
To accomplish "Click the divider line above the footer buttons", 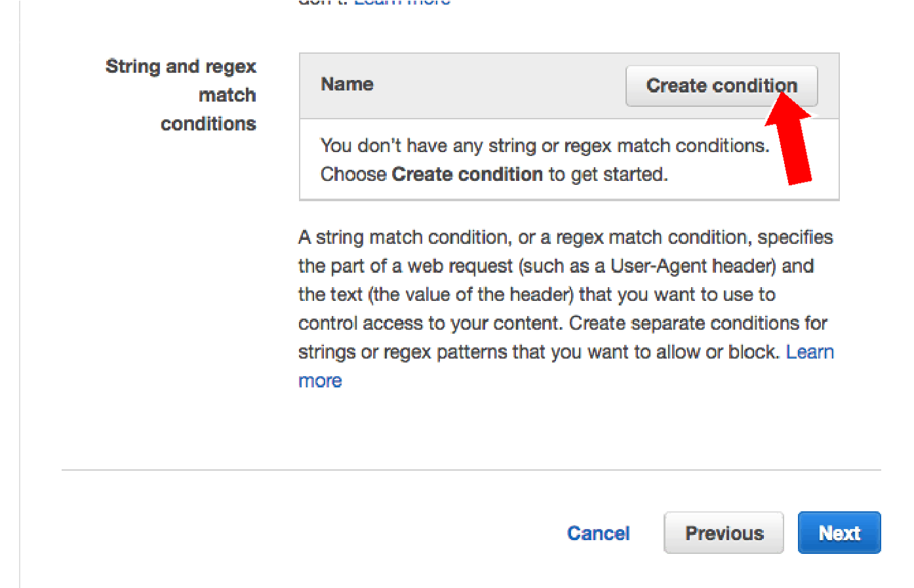I will click(x=471, y=470).
